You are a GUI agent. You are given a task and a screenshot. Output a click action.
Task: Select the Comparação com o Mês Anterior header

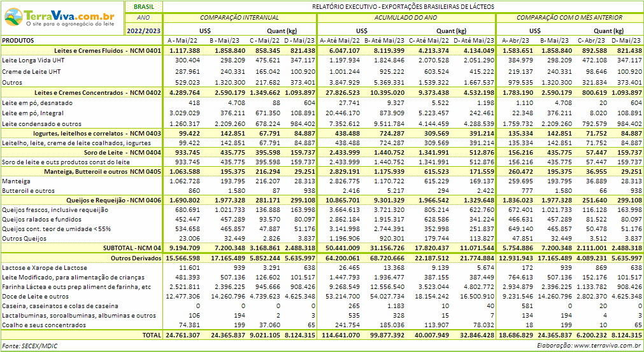(569, 17)
